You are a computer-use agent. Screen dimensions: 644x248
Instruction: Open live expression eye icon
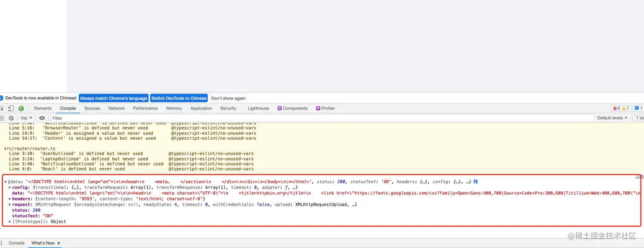[x=42, y=118]
